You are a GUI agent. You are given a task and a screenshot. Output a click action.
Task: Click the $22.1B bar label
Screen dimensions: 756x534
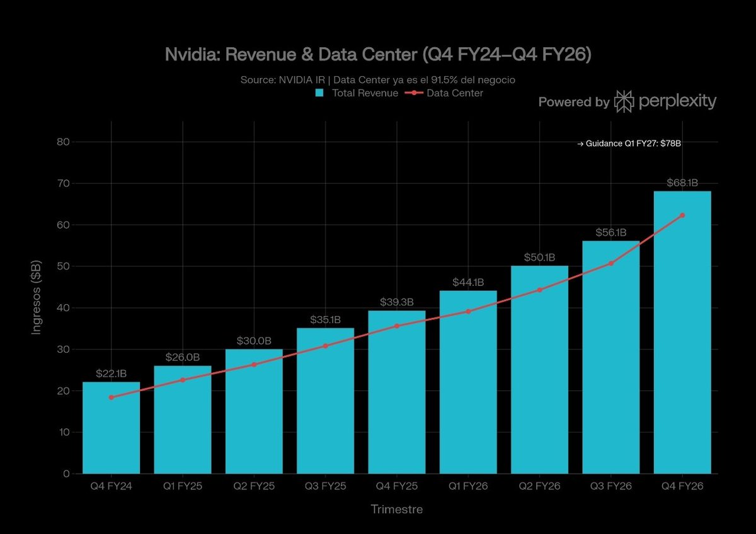112,373
